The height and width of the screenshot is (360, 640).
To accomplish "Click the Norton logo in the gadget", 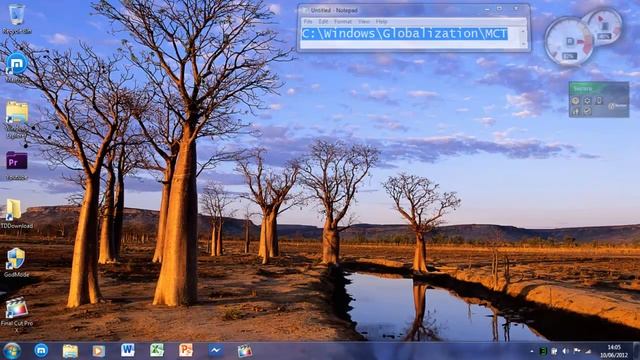I will [x=618, y=106].
